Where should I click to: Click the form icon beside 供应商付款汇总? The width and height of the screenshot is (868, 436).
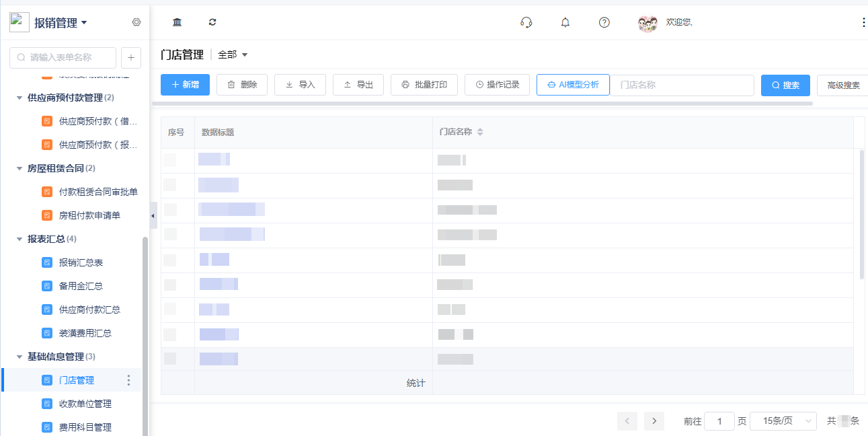[47, 310]
